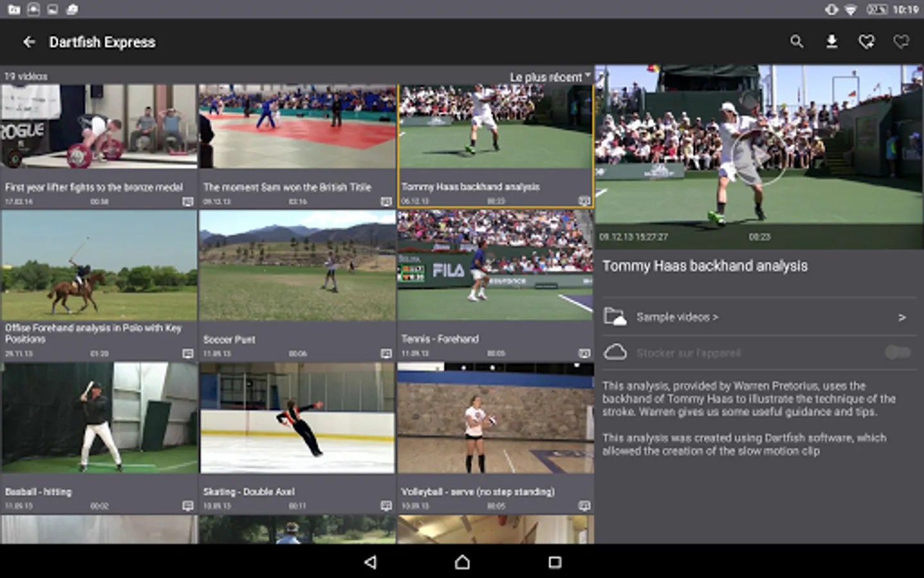Image resolution: width=924 pixels, height=578 pixels.
Task: Open comment icon on 'Soccer Punt' card
Action: (x=386, y=354)
